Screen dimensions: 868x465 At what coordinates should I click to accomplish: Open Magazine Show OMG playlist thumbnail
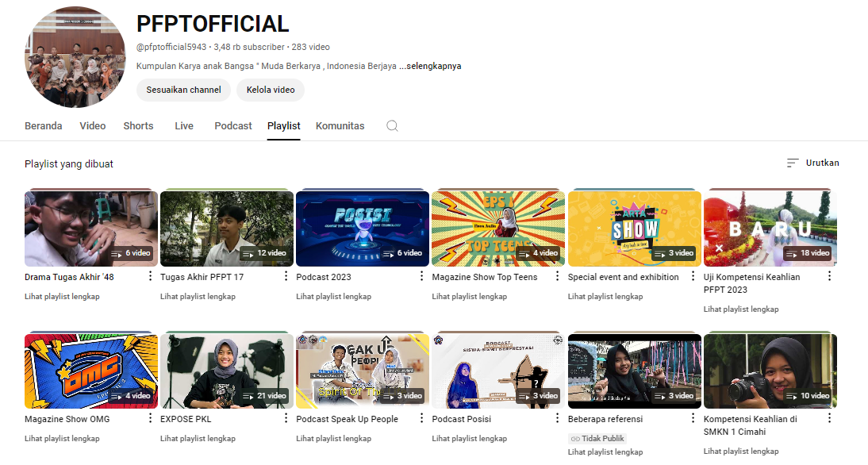tap(90, 371)
